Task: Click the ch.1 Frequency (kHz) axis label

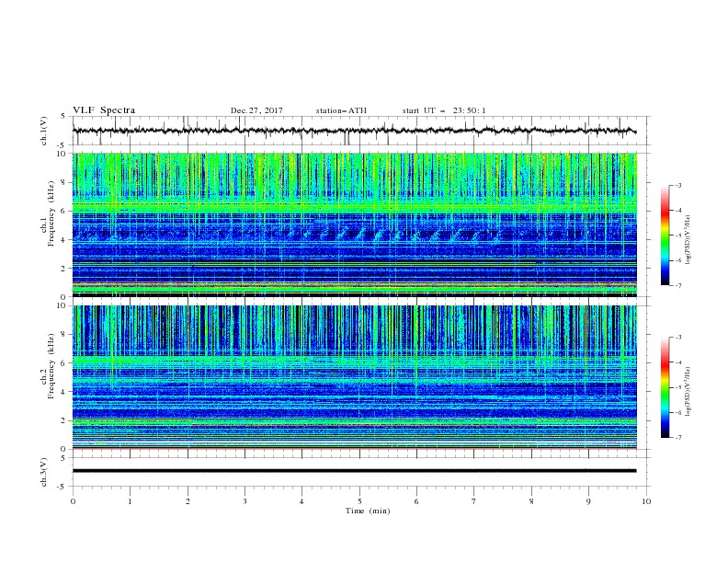Action: (48, 214)
